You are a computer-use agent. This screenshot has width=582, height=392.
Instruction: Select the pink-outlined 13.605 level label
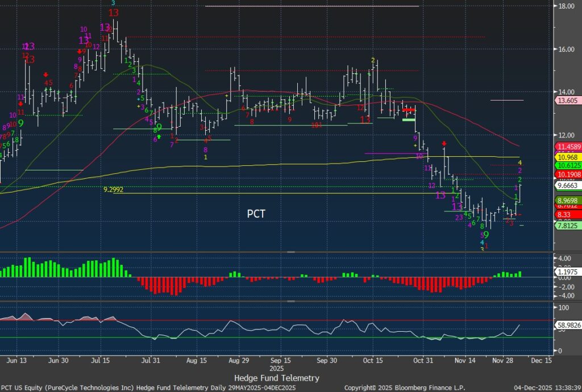(567, 101)
